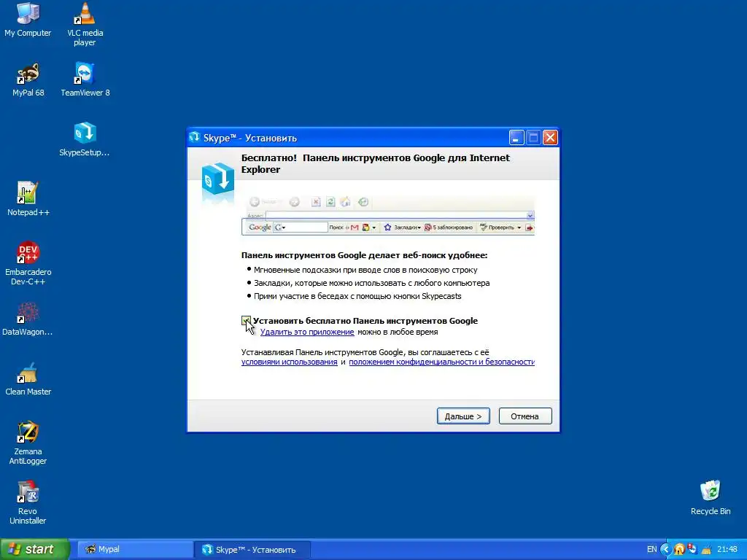Launch TeamViewer 8 shortcut
Screen dimensions: 747x560
pyautogui.click(x=85, y=79)
